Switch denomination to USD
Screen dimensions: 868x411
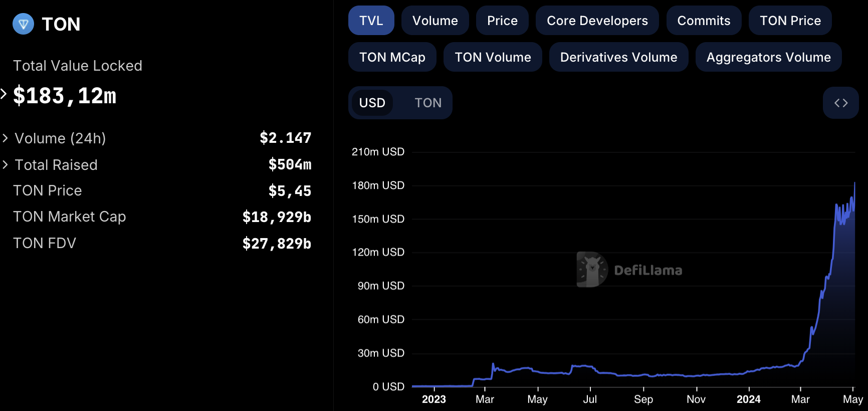click(x=372, y=103)
